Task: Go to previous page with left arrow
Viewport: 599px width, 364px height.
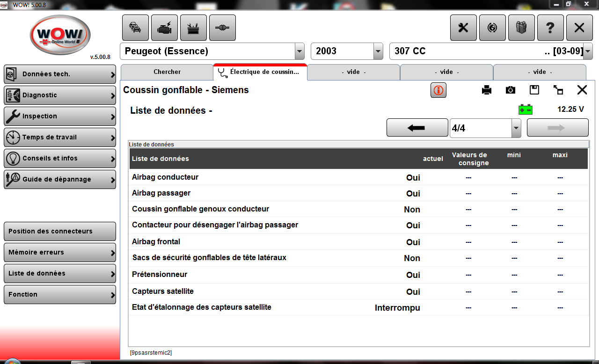Action: [417, 128]
